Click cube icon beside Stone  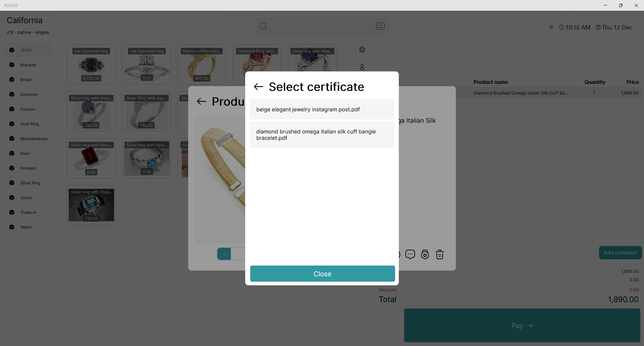pos(12,198)
